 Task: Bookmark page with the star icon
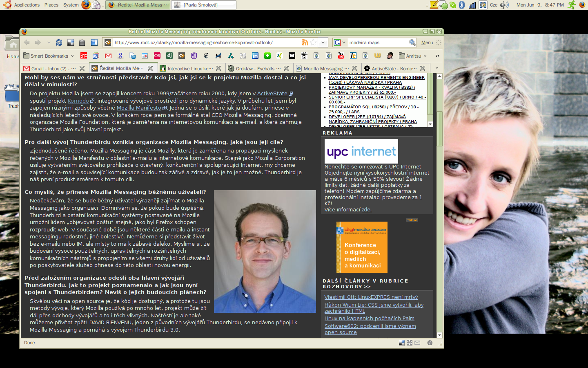tap(313, 43)
